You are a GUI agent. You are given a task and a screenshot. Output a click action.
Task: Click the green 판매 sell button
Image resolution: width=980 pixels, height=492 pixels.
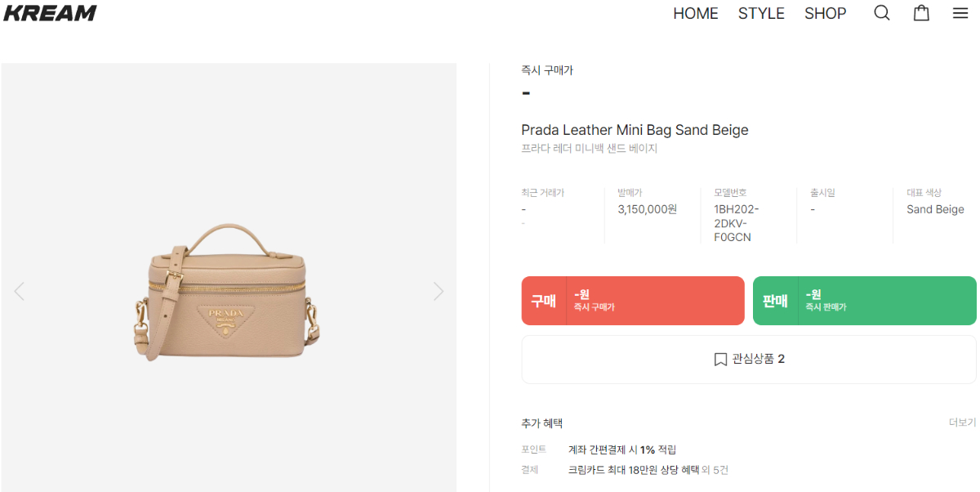(x=864, y=301)
